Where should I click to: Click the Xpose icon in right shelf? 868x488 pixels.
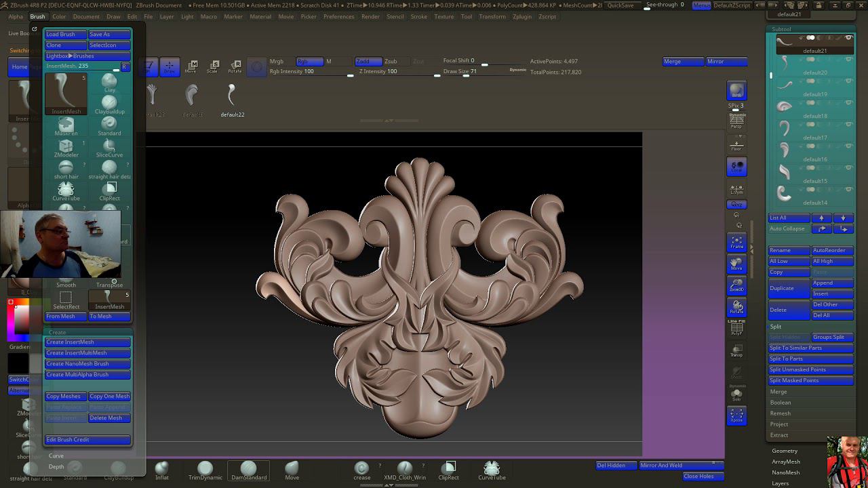736,415
